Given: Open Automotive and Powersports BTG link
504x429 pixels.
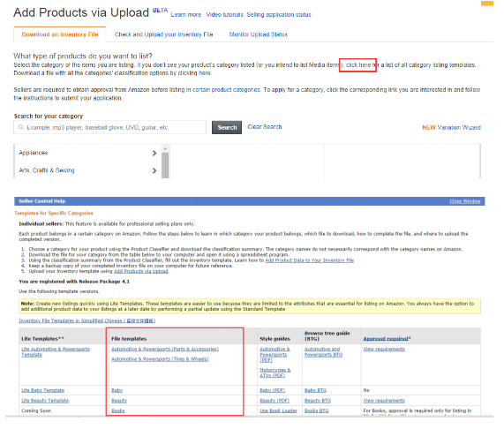Looking at the screenshot, I should tap(323, 352).
